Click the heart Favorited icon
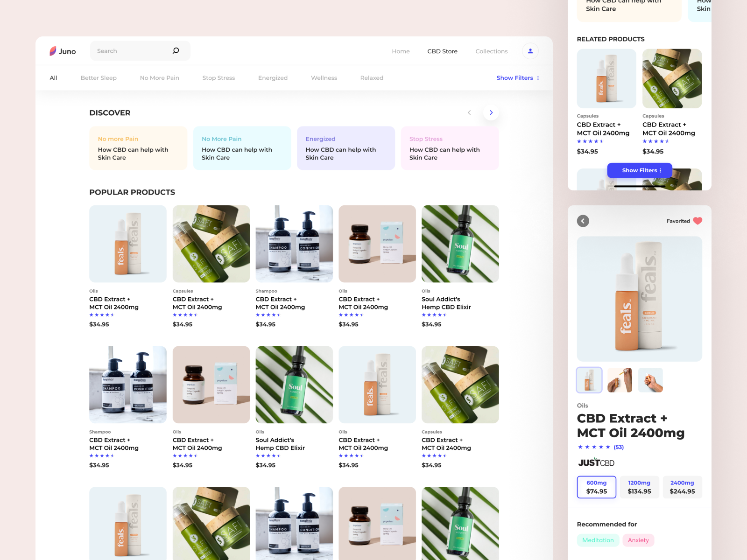The image size is (747, 560). click(698, 221)
